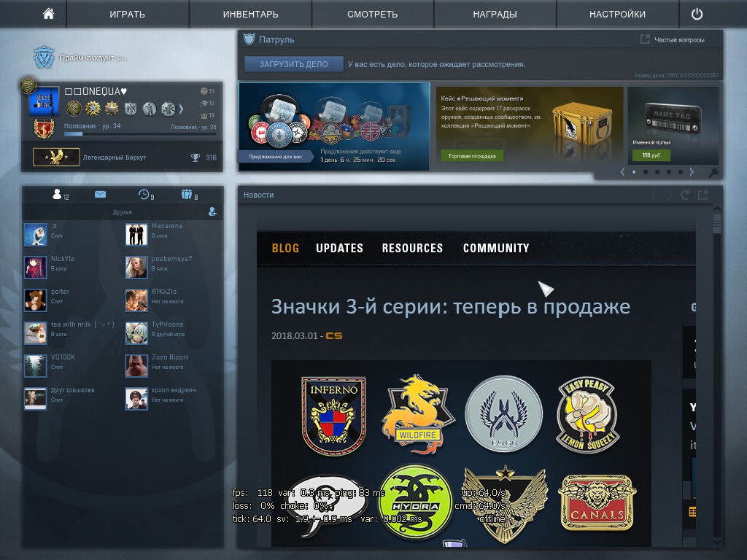Open the COMMUNITY tab
This screenshot has width=747, height=560.
point(496,248)
